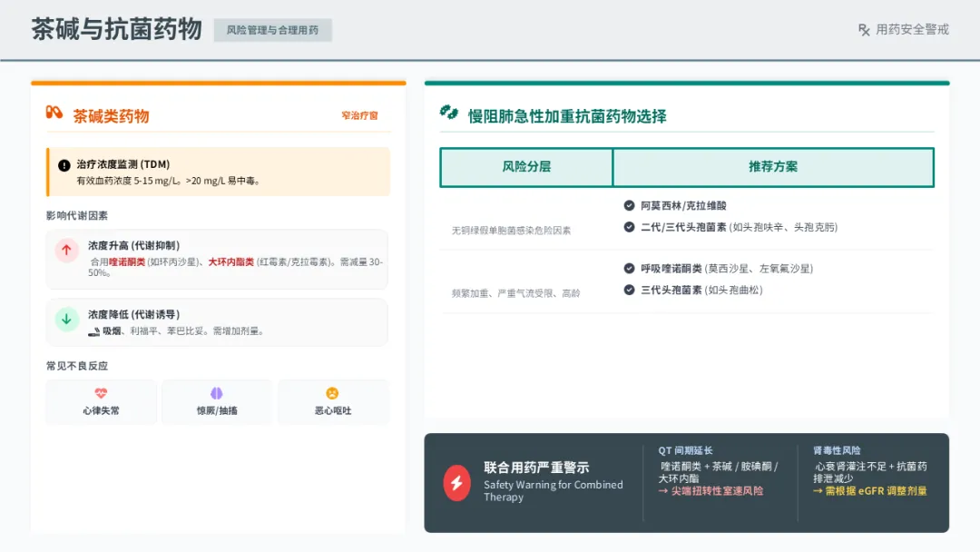Click the 呼吸喹诺酮类 (莫西沙星、左氧氟沙星) text
The height and width of the screenshot is (552, 980).
click(727, 269)
